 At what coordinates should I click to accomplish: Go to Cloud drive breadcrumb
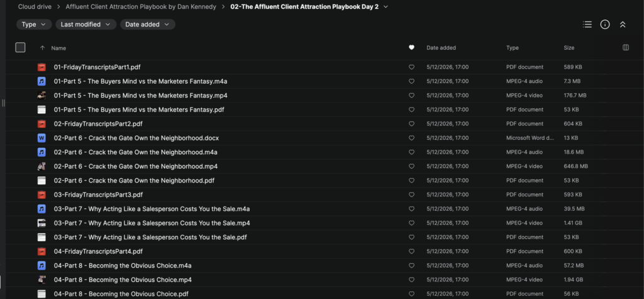point(35,7)
